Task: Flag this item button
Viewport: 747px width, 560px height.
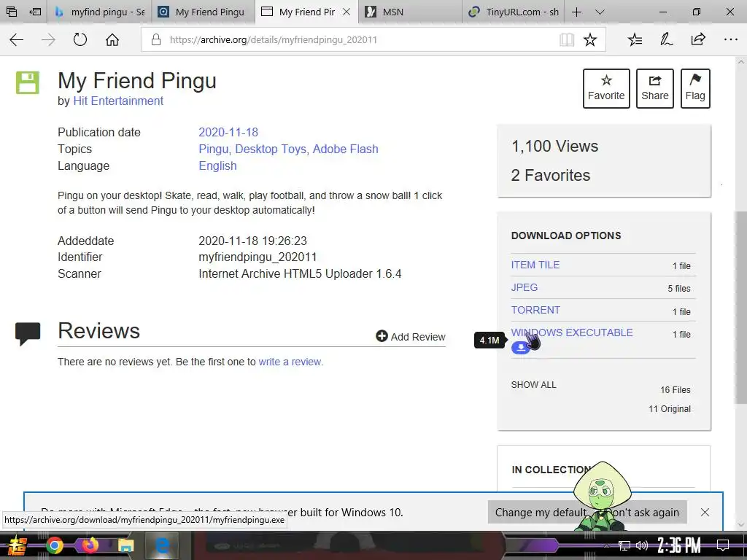Action: (695, 88)
